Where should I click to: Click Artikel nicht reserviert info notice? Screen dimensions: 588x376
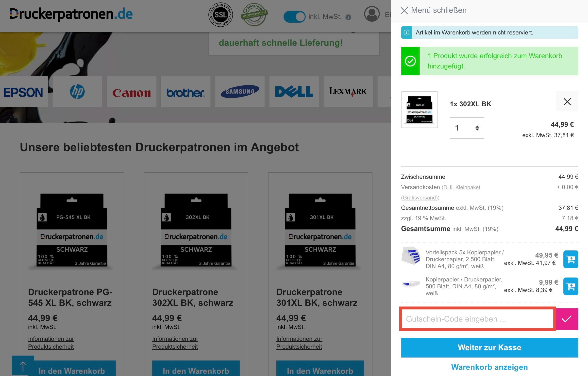(x=489, y=33)
